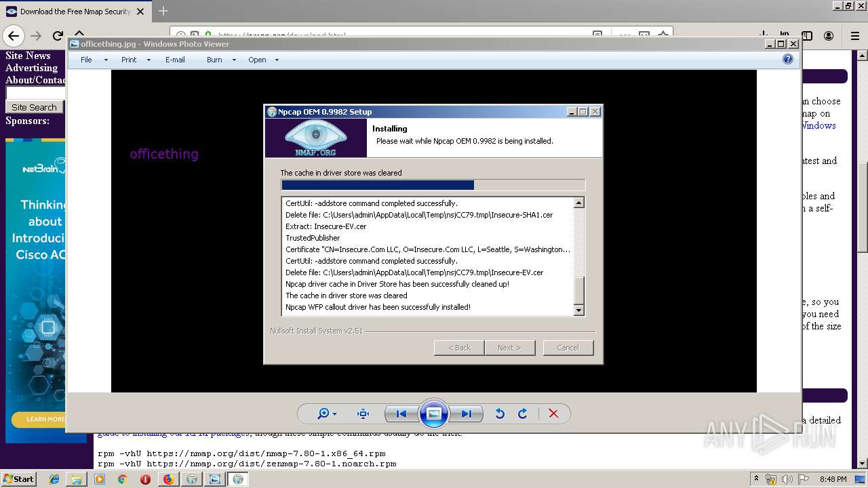Click the Nmap site search input field
Viewport: 868px width, 488px height.
35,93
